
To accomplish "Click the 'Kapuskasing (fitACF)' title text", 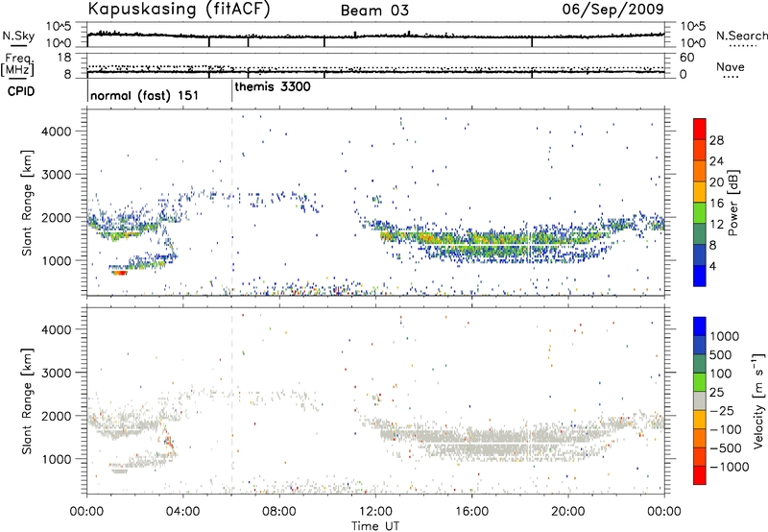I will (180, 9).
